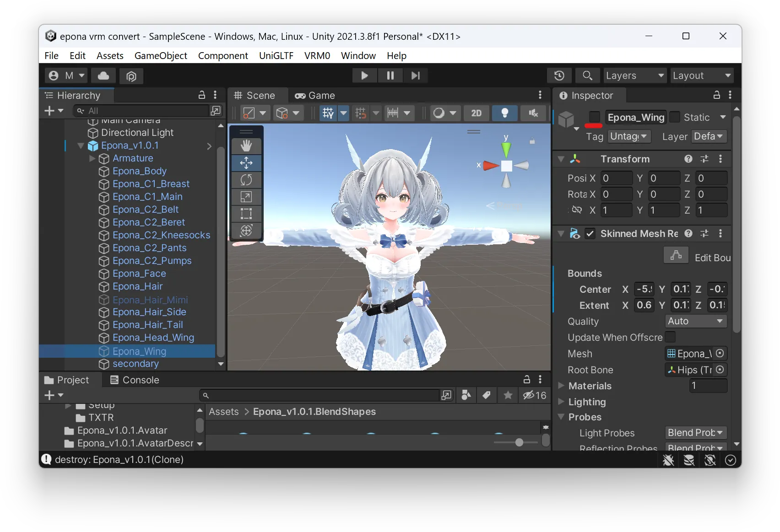Open project favorites star filter
Image resolution: width=780 pixels, height=532 pixels.
(x=508, y=395)
